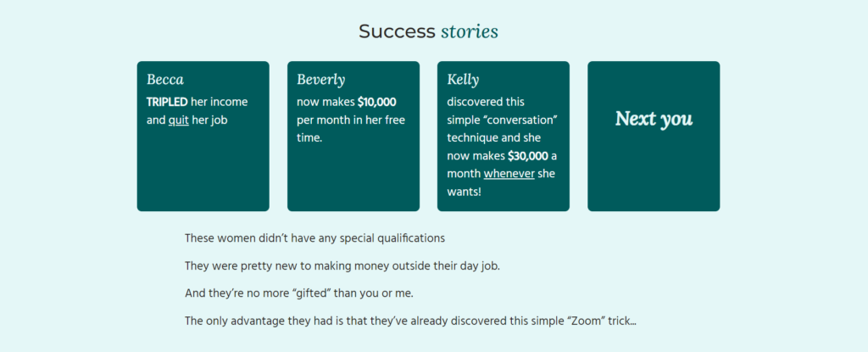Screen dimensions: 868x352
Task: Click the name "Kelly" title
Action: click(x=464, y=80)
